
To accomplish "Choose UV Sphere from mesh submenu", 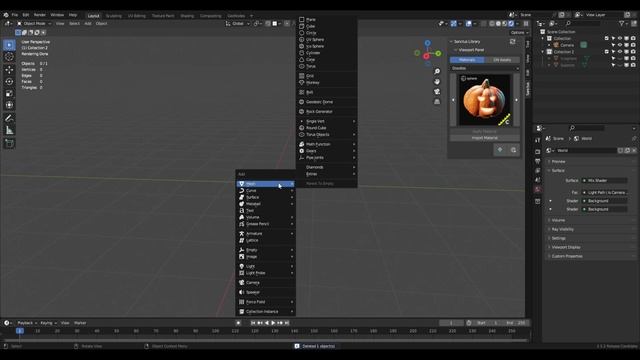I will point(315,40).
